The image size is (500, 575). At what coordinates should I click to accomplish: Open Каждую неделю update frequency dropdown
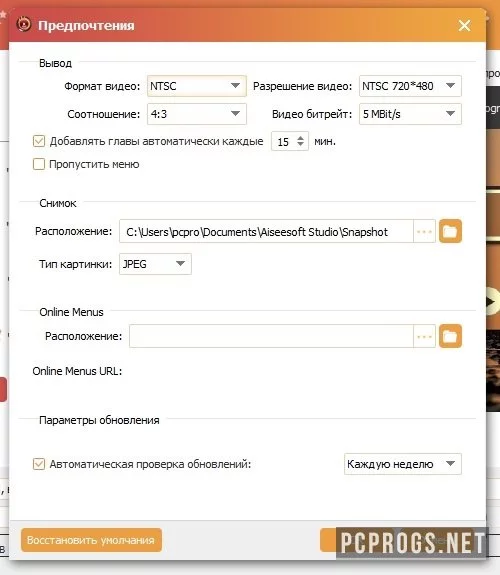pos(402,464)
